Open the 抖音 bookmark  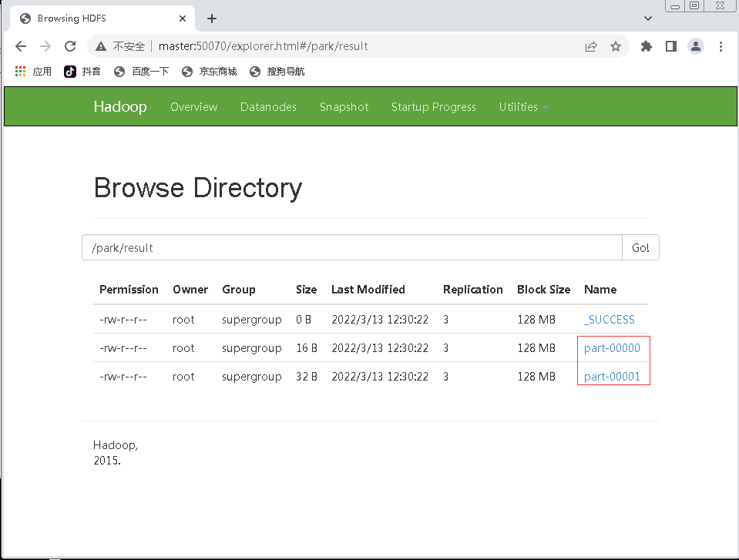click(x=82, y=71)
